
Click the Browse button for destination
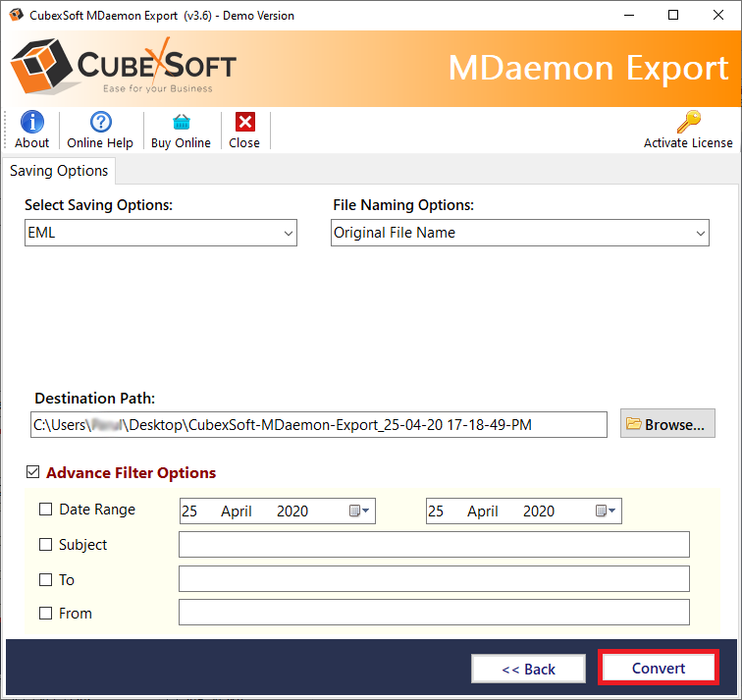(x=667, y=424)
